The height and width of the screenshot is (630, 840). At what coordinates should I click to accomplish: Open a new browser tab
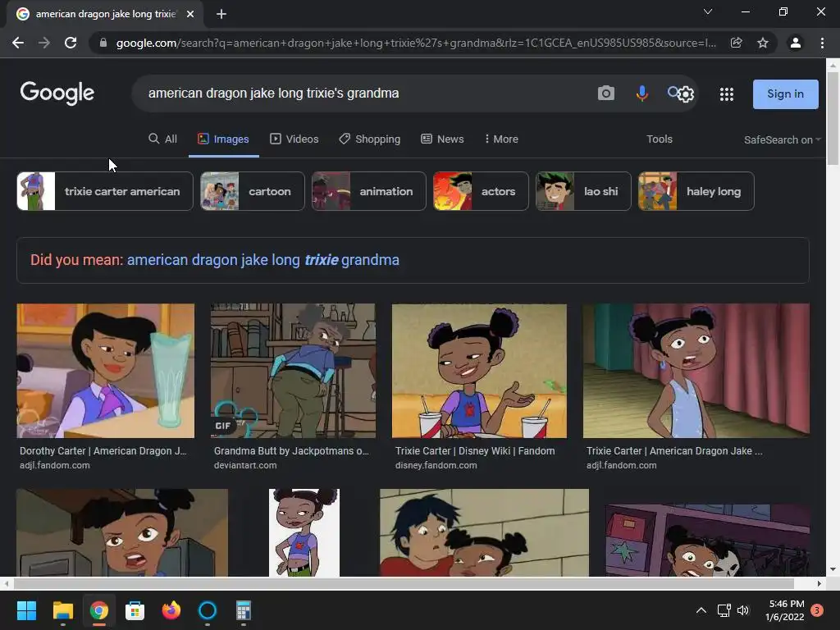pyautogui.click(x=221, y=14)
